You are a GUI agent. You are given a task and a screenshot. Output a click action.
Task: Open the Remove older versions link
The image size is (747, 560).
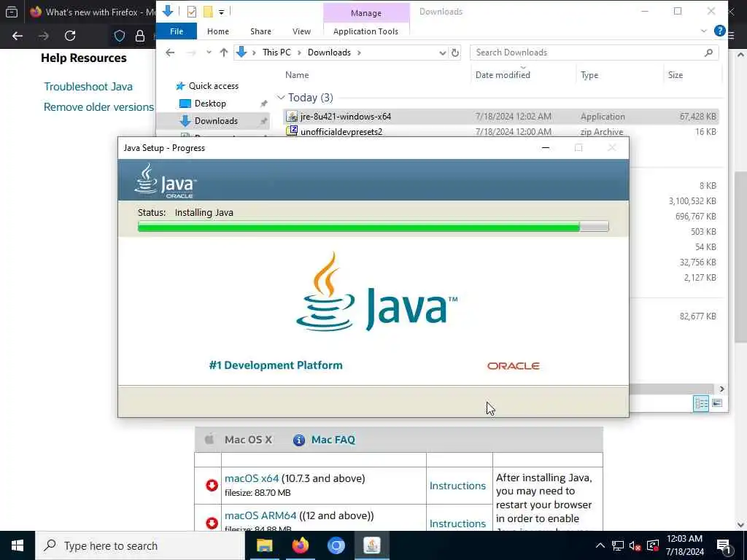(98, 107)
